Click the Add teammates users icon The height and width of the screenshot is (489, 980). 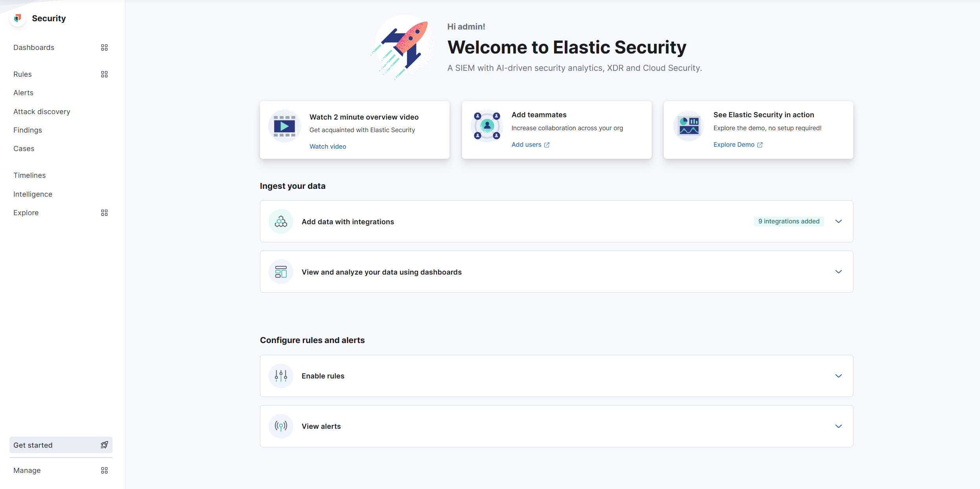click(x=487, y=126)
